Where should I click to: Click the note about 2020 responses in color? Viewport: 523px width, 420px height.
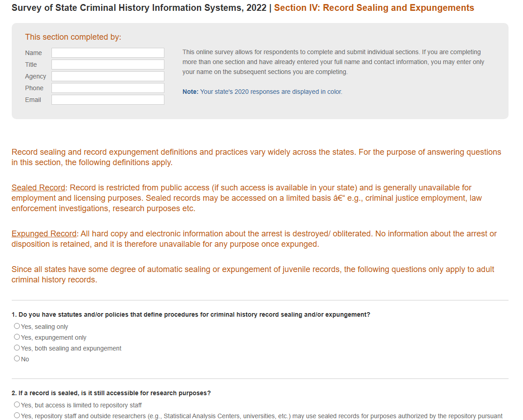tap(262, 92)
